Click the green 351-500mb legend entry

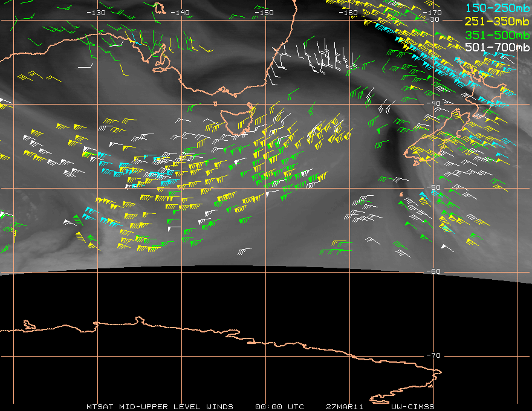(498, 35)
